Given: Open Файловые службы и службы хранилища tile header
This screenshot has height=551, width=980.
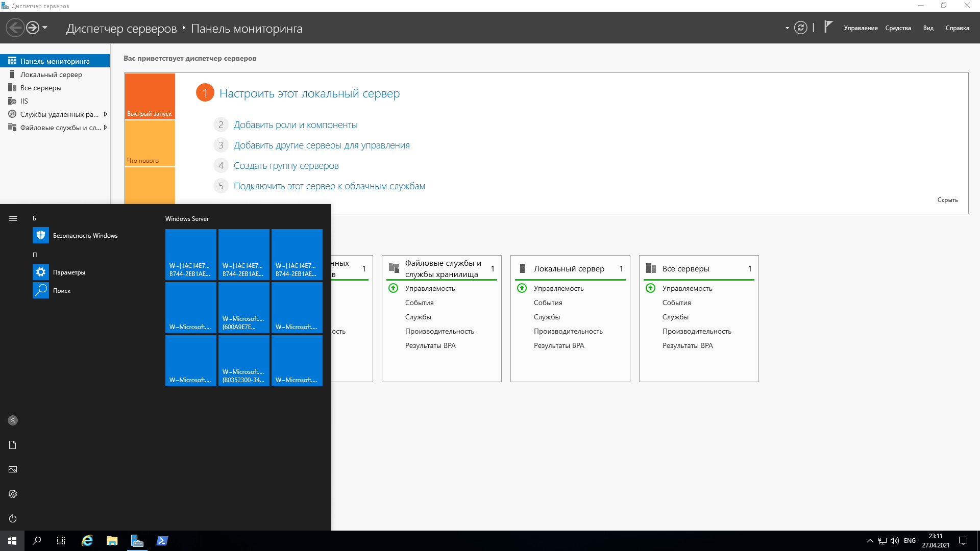Looking at the screenshot, I should coord(443,269).
